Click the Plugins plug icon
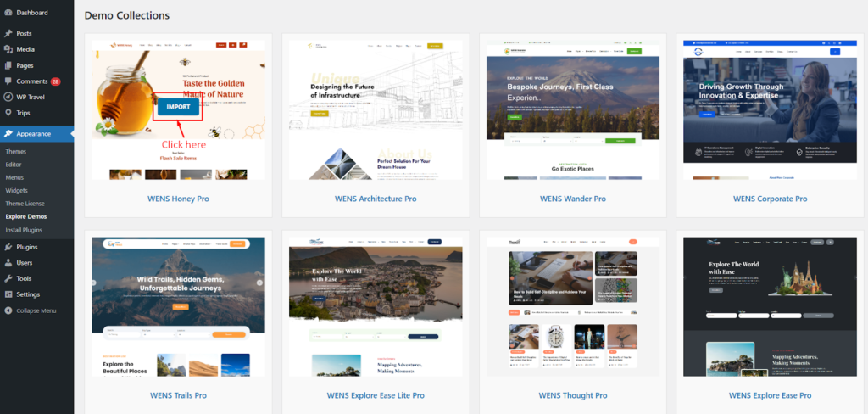Image resolution: width=868 pixels, height=414 pixels. 8,247
